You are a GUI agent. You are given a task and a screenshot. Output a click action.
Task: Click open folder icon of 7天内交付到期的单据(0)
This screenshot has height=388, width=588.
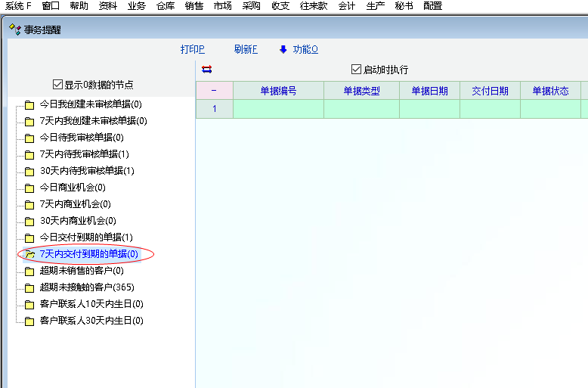coord(29,255)
